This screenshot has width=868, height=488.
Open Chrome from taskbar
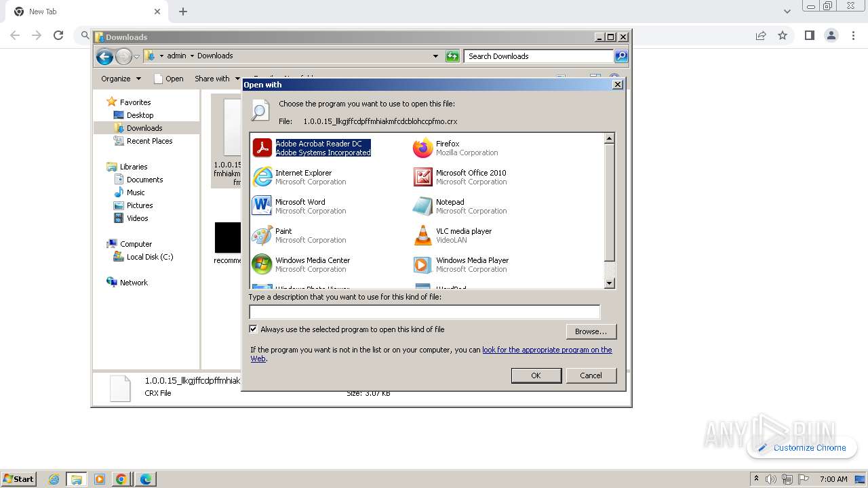pos(121,479)
